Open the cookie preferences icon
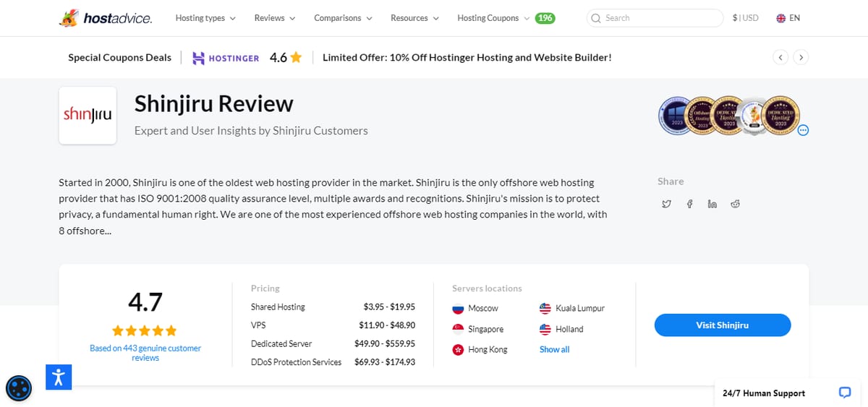 click(18, 388)
